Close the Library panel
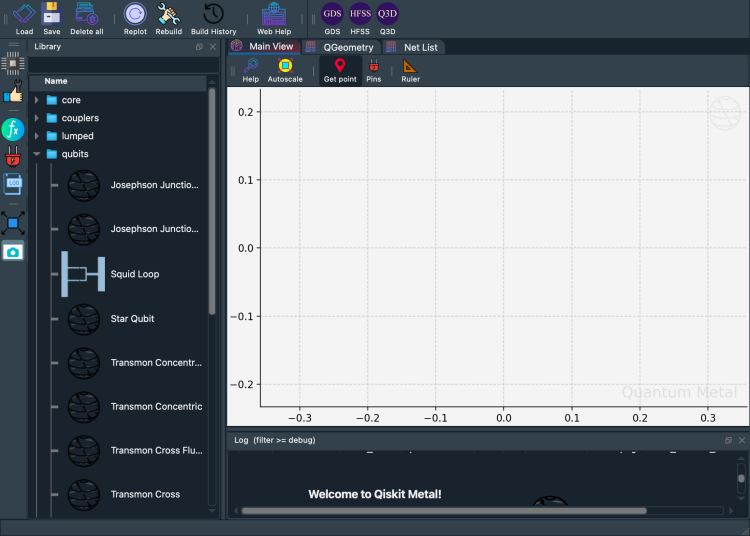 [212, 47]
